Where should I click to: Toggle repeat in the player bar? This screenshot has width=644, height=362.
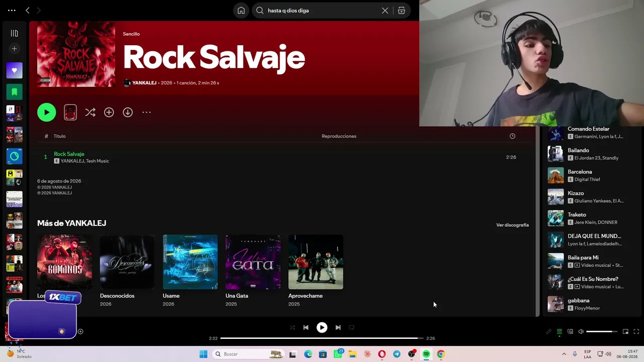click(x=352, y=327)
